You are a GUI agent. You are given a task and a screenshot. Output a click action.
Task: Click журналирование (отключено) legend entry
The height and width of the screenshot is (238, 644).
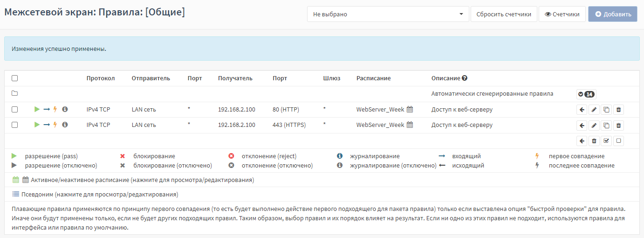tap(393, 166)
